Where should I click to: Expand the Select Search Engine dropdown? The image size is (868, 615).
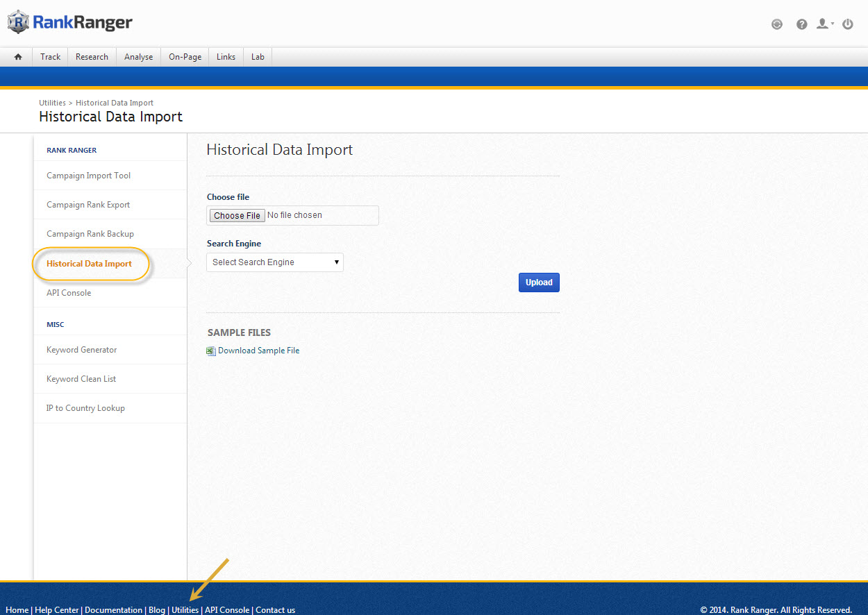[275, 262]
